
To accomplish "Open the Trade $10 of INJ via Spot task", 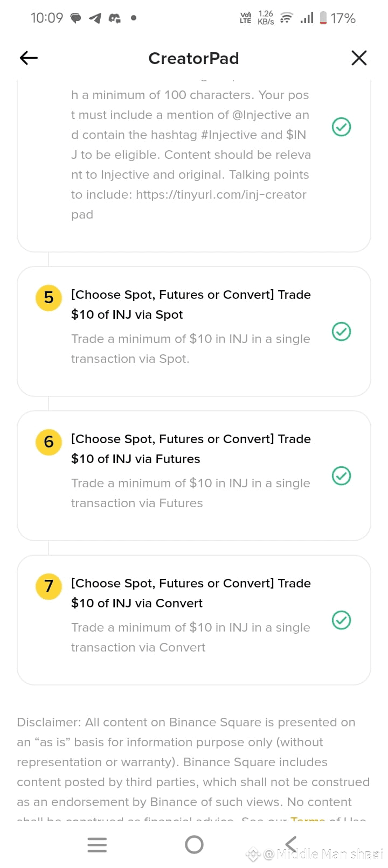I will click(x=194, y=331).
